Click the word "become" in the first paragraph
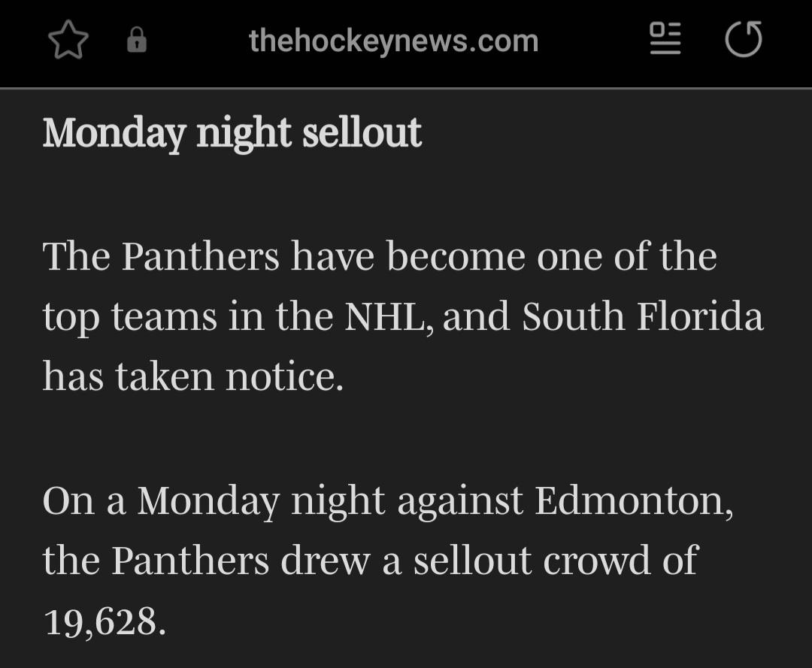The image size is (812, 668). pyautogui.click(x=455, y=256)
